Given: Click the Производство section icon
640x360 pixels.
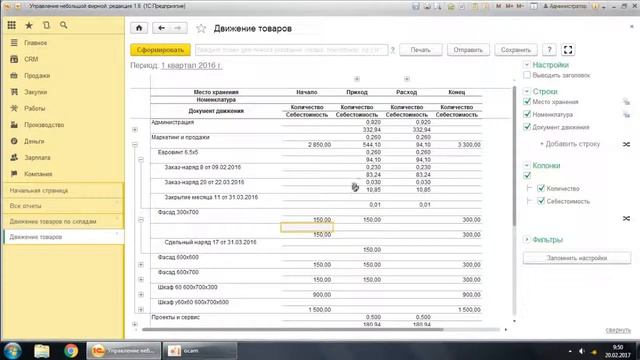Looking at the screenshot, I should coord(14,124).
